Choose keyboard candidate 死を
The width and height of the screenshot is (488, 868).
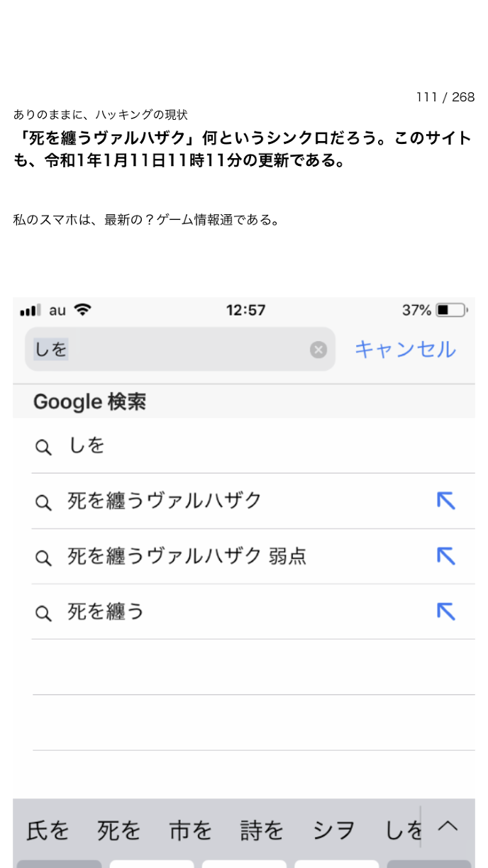pos(118,830)
